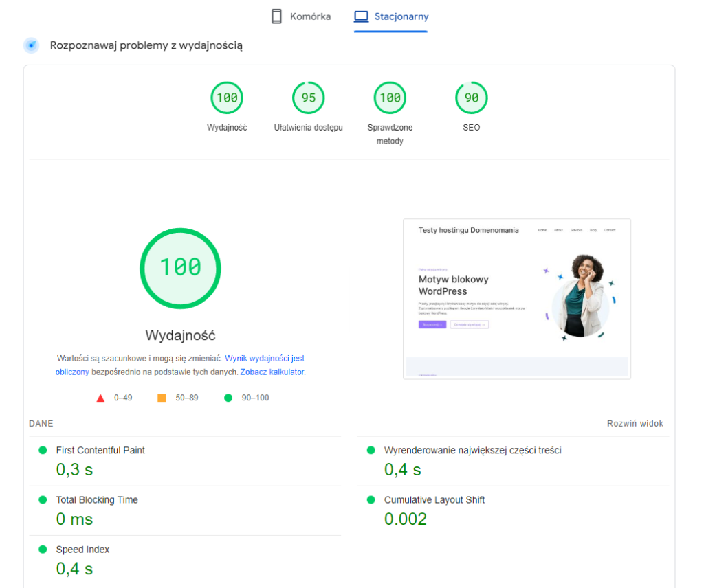Select the SEO gauge showing 90

coord(471,98)
